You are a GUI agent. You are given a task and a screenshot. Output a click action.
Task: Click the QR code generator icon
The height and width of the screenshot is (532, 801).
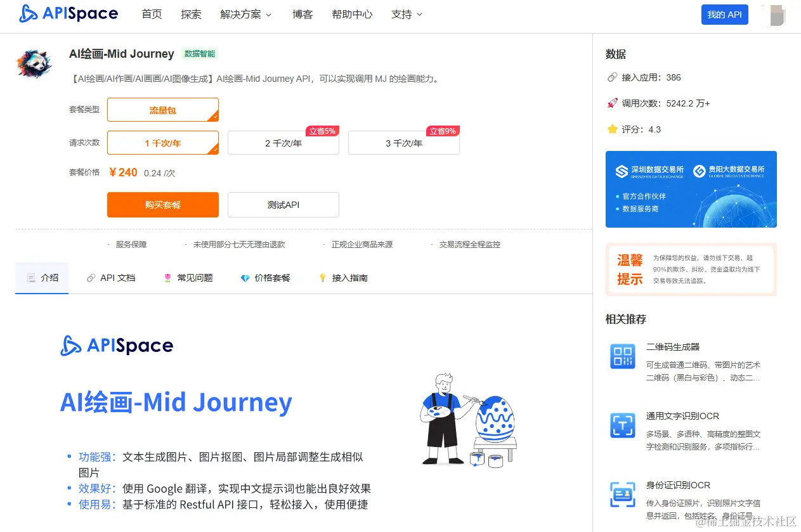point(622,356)
